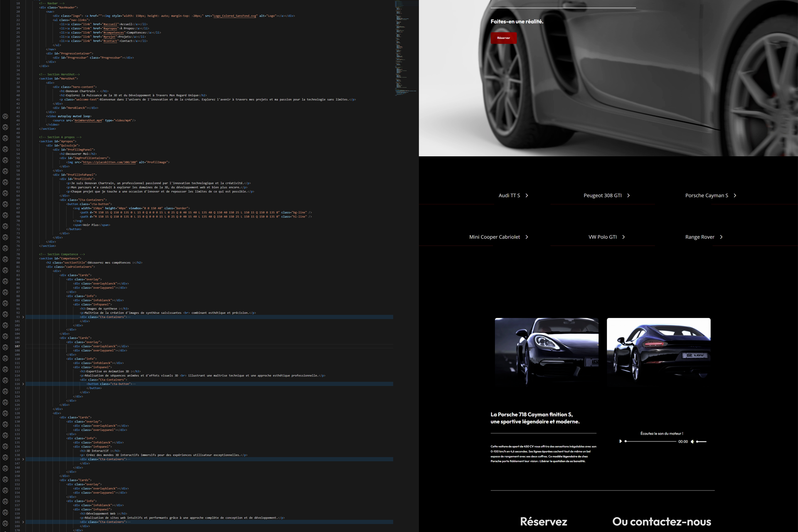
Task: Open the Mini Cooper Cabriolet link
Action: [495, 237]
